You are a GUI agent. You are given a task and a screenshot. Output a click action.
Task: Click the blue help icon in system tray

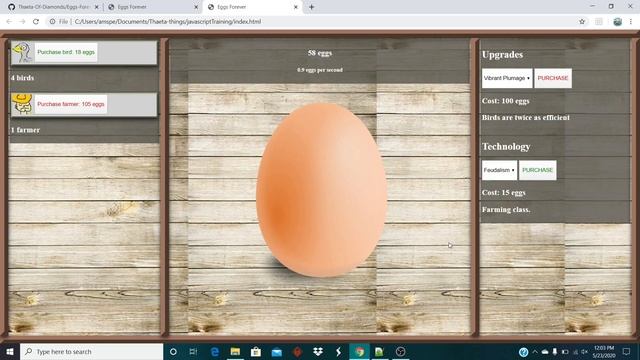click(x=523, y=351)
